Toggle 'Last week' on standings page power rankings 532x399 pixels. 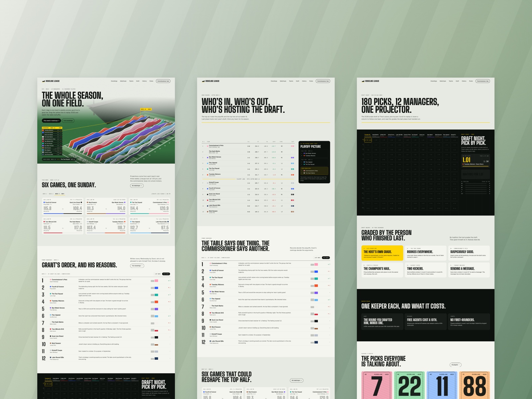(317, 258)
